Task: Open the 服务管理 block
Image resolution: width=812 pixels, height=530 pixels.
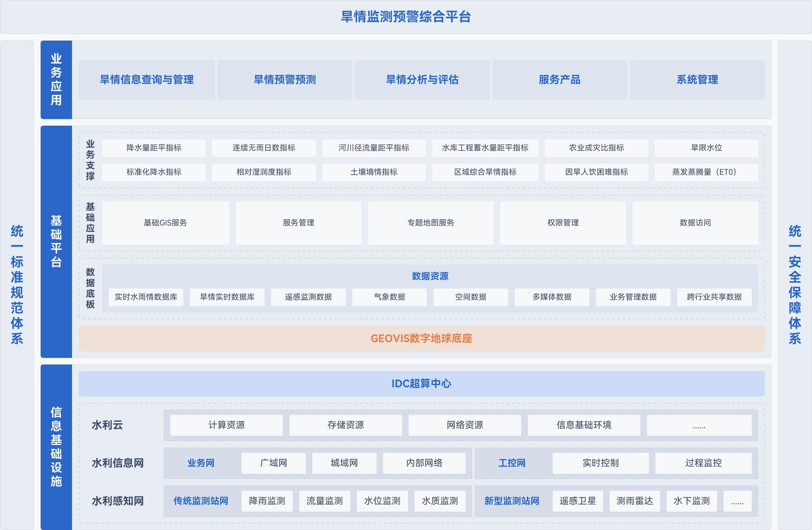Action: (298, 223)
